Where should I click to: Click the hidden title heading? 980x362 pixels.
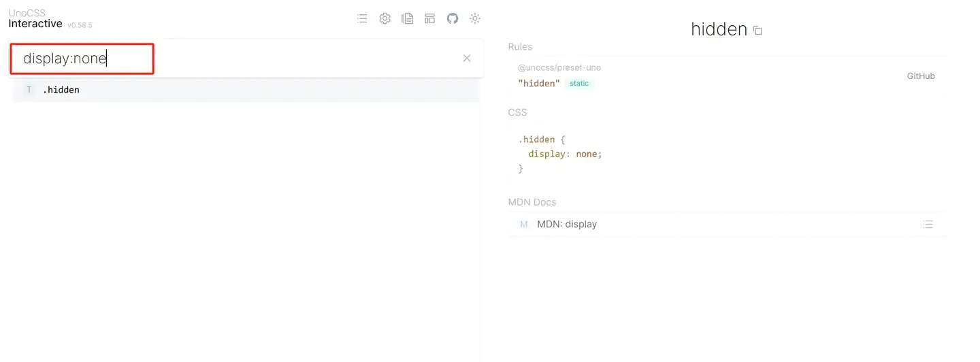(719, 29)
